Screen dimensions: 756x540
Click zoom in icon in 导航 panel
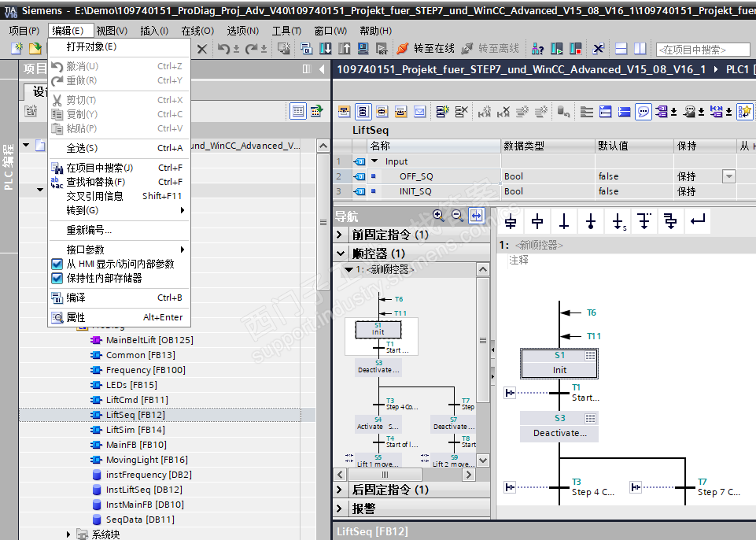438,215
